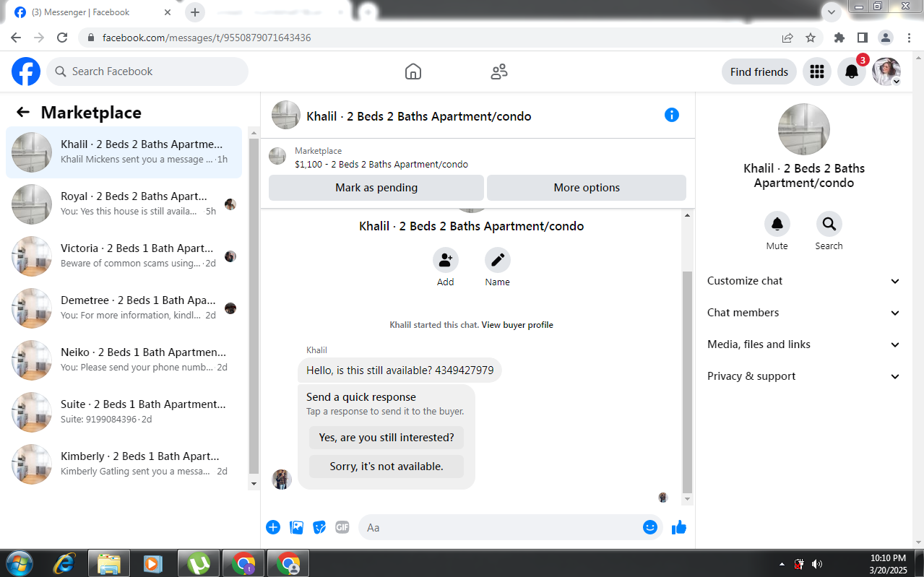Open a new Chrome tab
The width and height of the screenshot is (924, 577).
click(195, 12)
